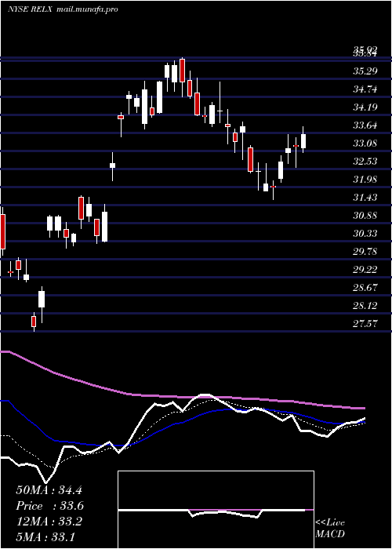The width and height of the screenshot is (392, 549).
Task: Click the NYSE RELX mail.munafa.pro title text
Action: [x=63, y=9]
